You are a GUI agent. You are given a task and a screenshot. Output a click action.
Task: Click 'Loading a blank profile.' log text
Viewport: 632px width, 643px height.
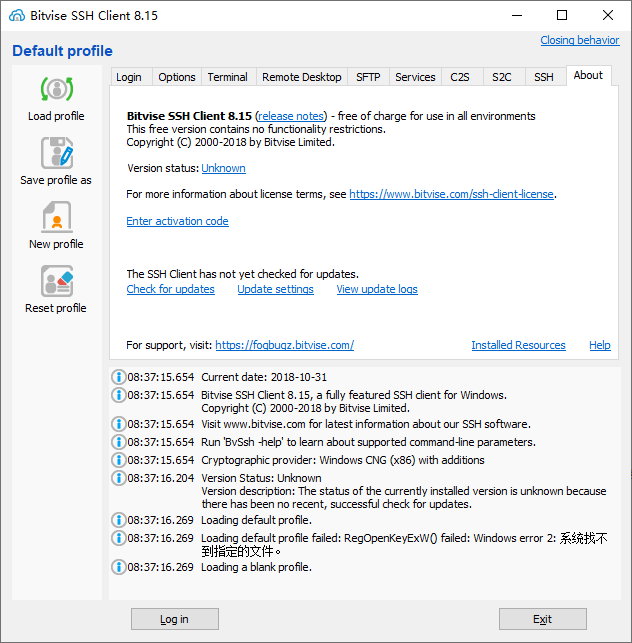click(x=256, y=567)
